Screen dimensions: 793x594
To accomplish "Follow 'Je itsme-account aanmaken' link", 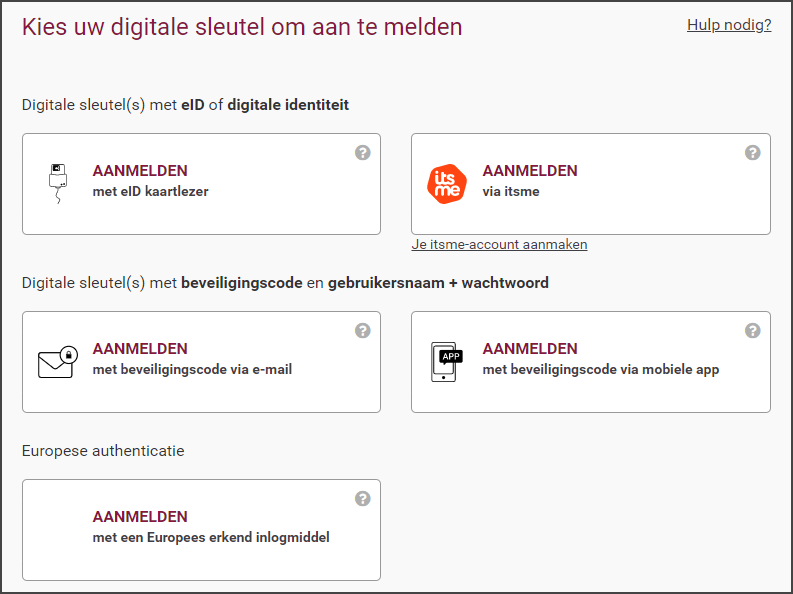I will pyautogui.click(x=499, y=245).
